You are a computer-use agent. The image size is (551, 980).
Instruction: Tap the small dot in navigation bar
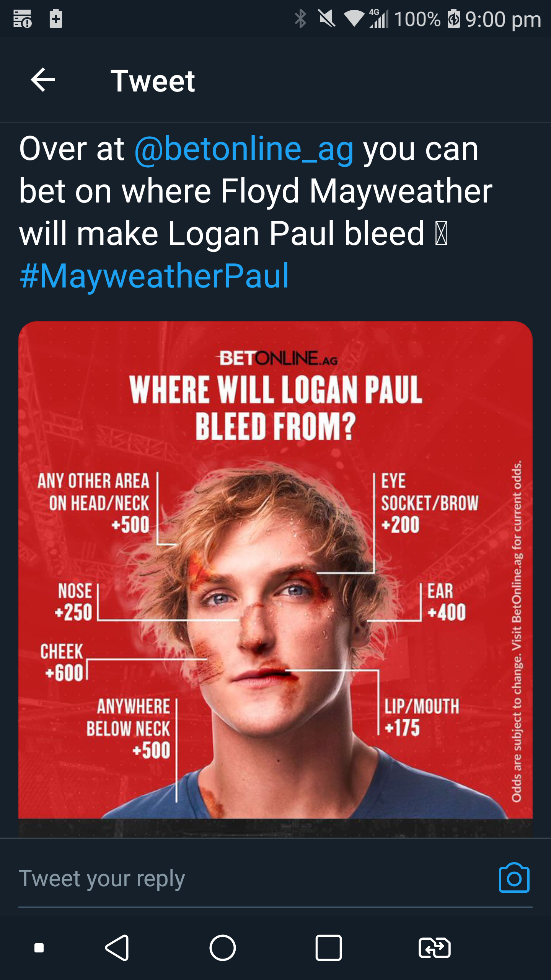39,948
